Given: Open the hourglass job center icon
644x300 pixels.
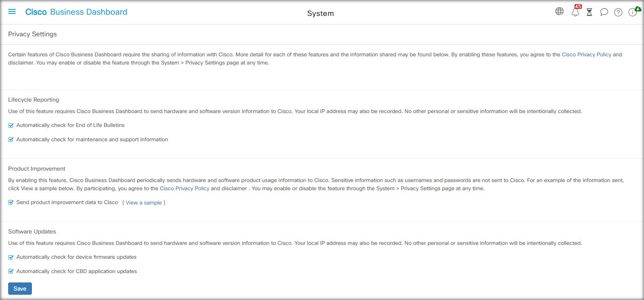Looking at the screenshot, I should click(x=589, y=12).
